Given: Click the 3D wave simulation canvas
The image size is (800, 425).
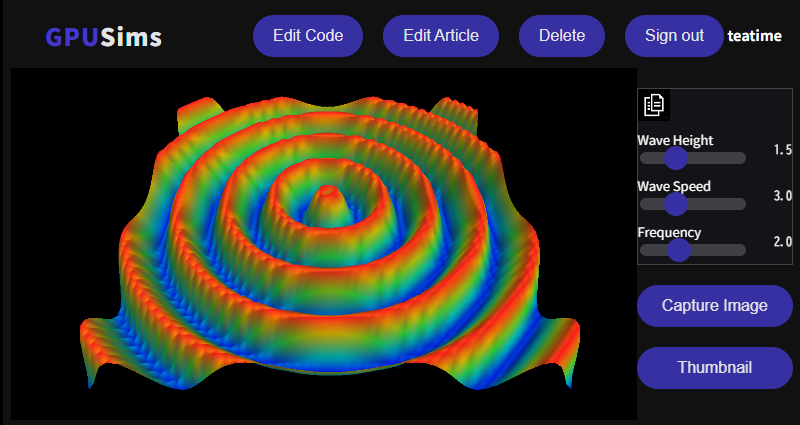Looking at the screenshot, I should tap(323, 244).
